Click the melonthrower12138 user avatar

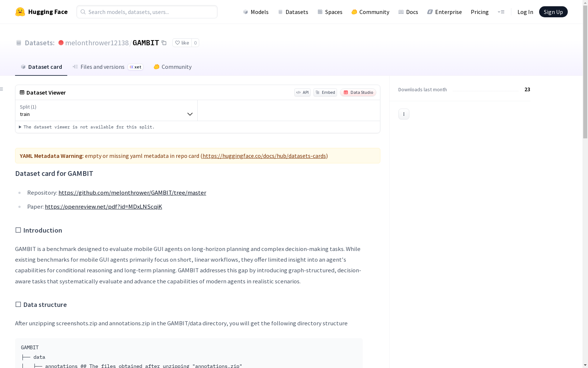[x=61, y=43]
